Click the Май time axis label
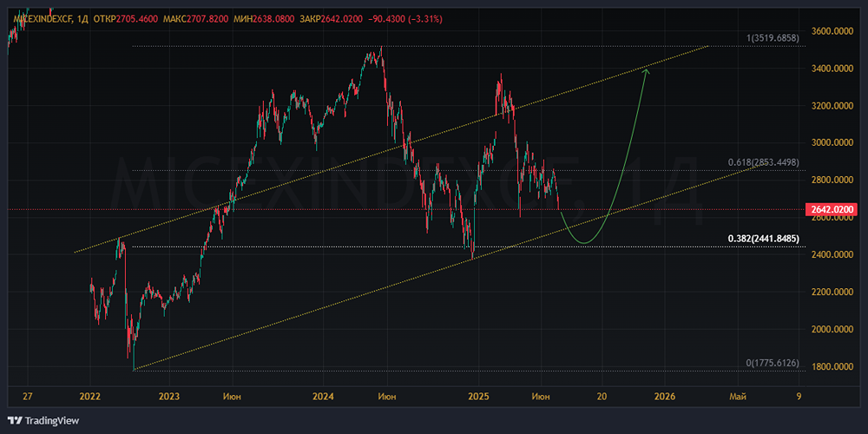 tap(737, 397)
